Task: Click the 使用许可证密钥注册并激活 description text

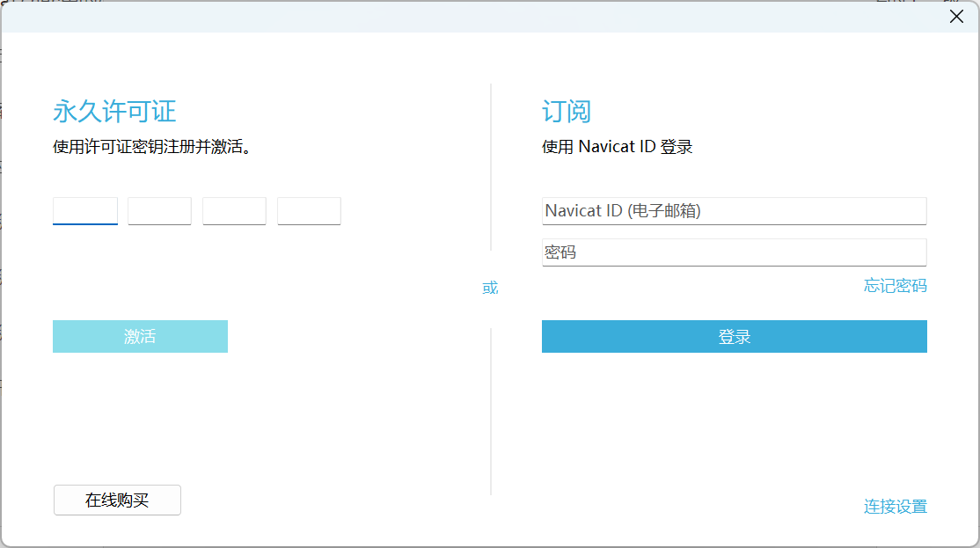Action: pyautogui.click(x=152, y=147)
